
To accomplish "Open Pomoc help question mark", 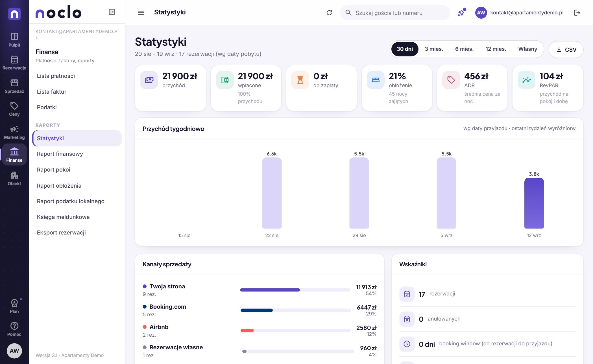I will coord(14,329).
